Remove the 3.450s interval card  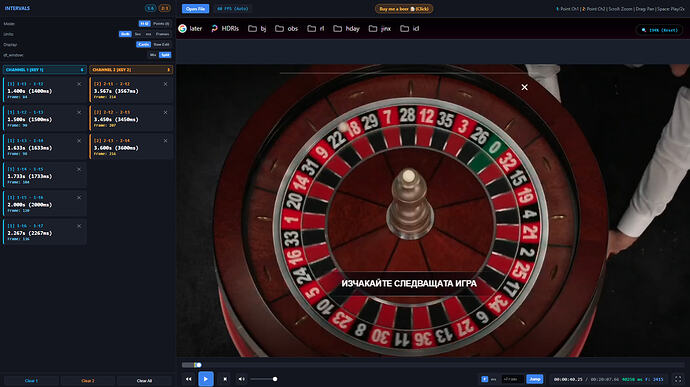(x=165, y=113)
